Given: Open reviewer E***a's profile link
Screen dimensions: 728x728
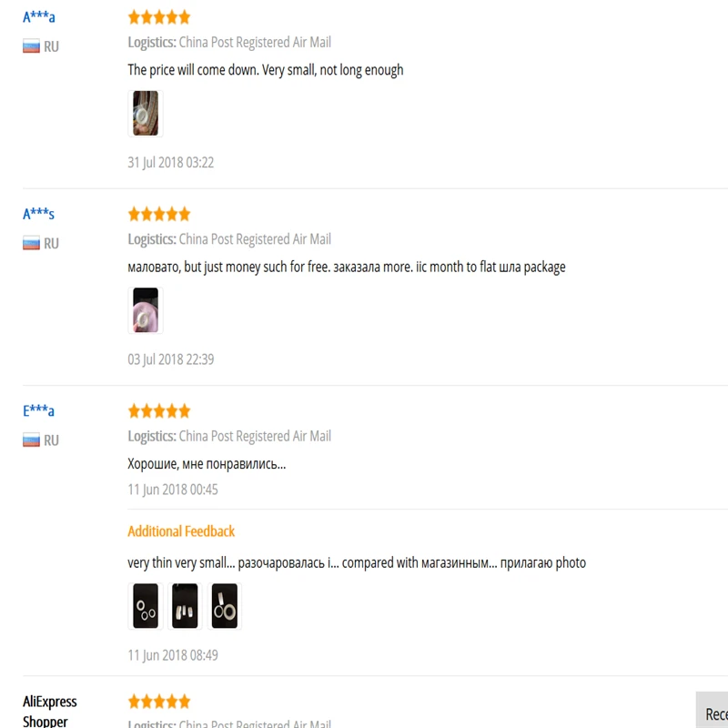Looking at the screenshot, I should (x=38, y=411).
